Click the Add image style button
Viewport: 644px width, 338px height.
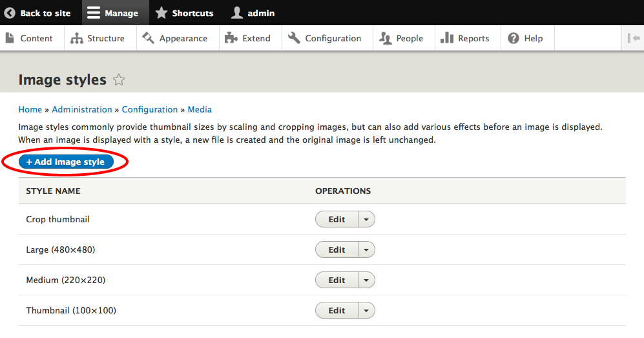coord(66,162)
